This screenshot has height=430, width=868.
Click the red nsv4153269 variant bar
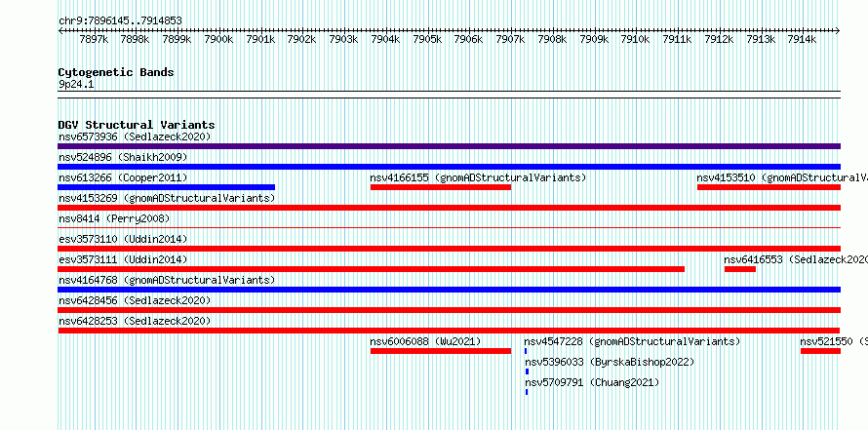[449, 208]
